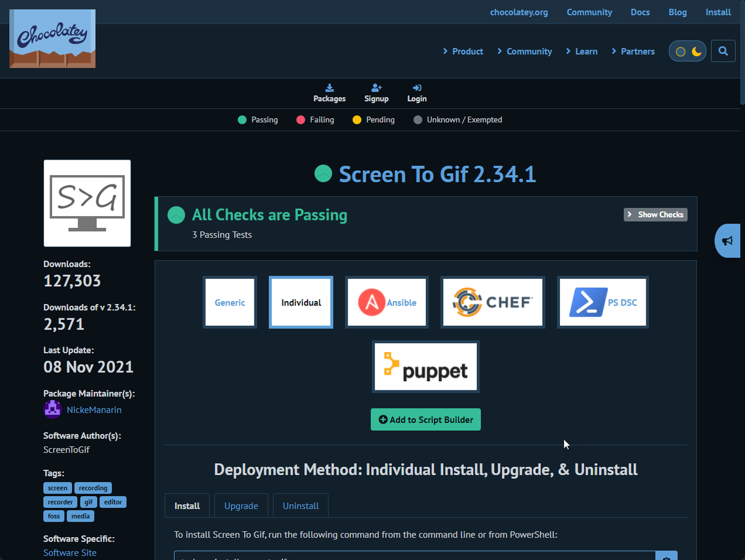Click '08 Nov 2021' last update date
The height and width of the screenshot is (560, 745).
(88, 367)
